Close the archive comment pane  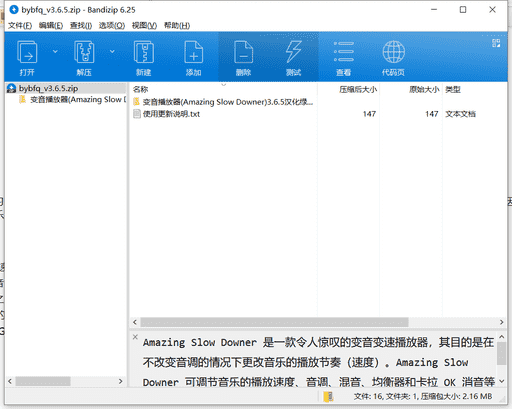click(135, 337)
